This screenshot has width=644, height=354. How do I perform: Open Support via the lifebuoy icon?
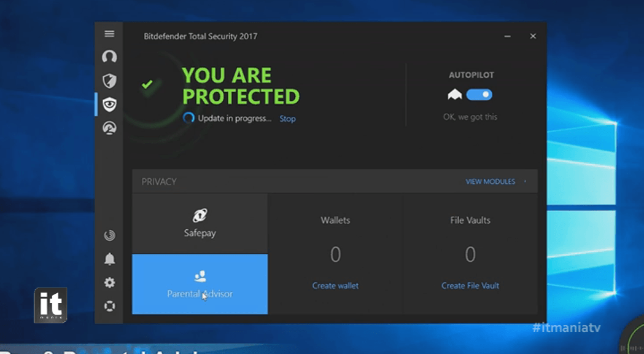coord(109,306)
